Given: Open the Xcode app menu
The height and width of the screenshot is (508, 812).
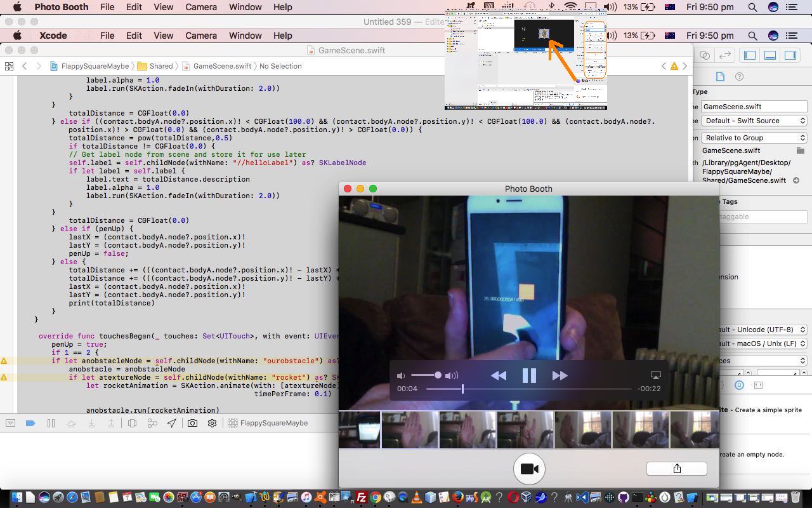Looking at the screenshot, I should [x=53, y=36].
